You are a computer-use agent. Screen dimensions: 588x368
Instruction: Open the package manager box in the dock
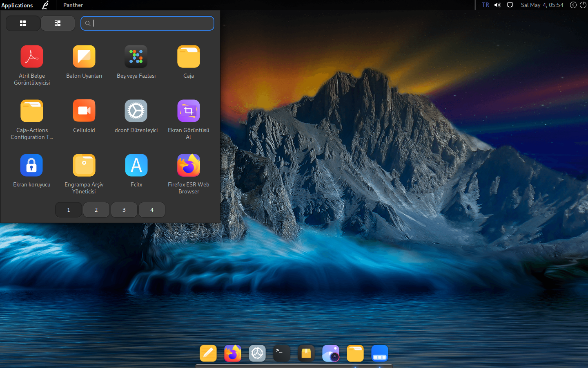click(306, 353)
